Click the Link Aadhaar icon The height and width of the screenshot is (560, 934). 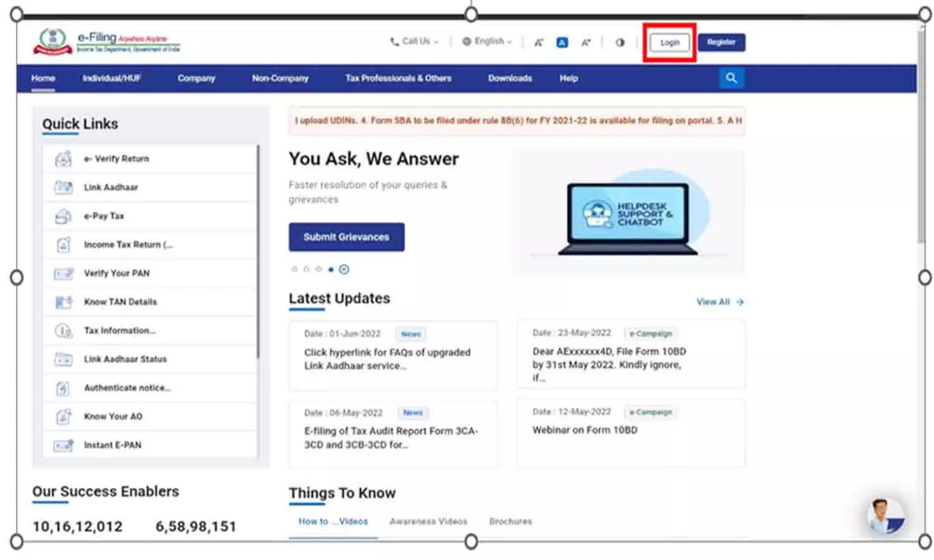tap(63, 187)
